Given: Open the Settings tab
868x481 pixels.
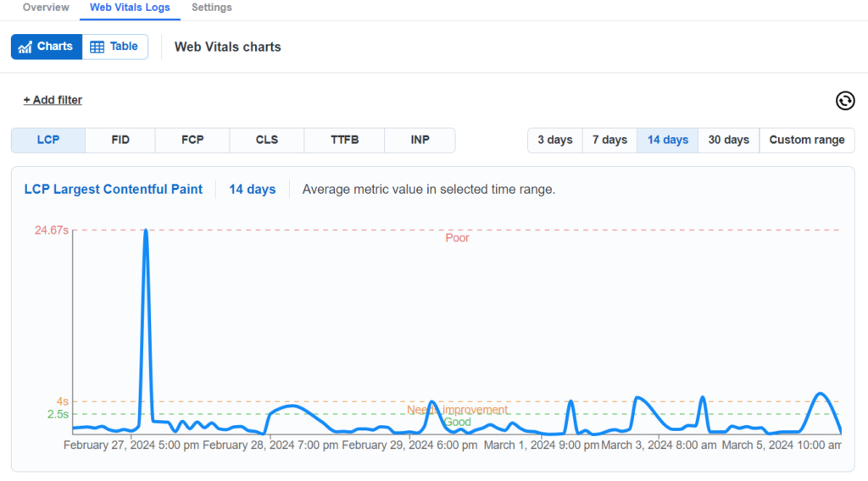Looking at the screenshot, I should [211, 8].
